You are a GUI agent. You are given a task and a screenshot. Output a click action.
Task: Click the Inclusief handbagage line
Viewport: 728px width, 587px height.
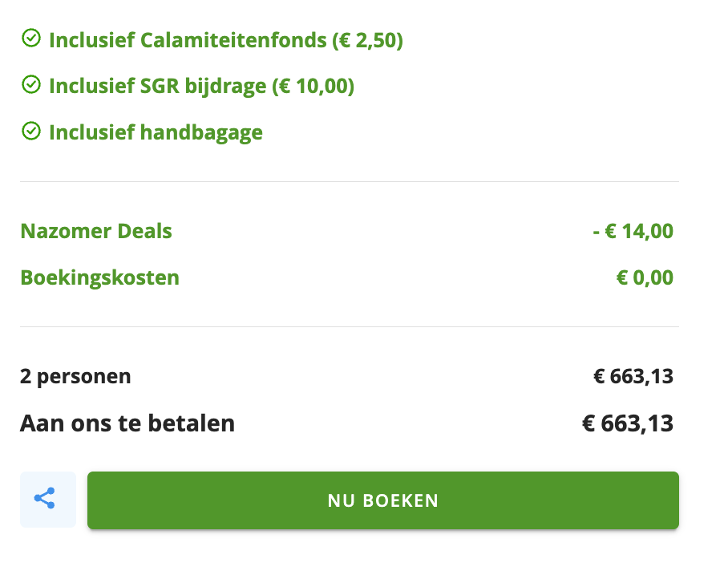coord(156,132)
